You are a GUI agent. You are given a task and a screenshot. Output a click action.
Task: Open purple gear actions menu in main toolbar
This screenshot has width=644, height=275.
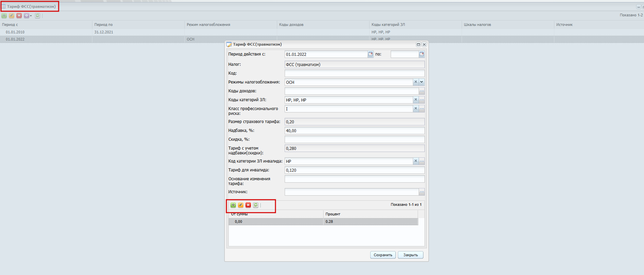28,16
